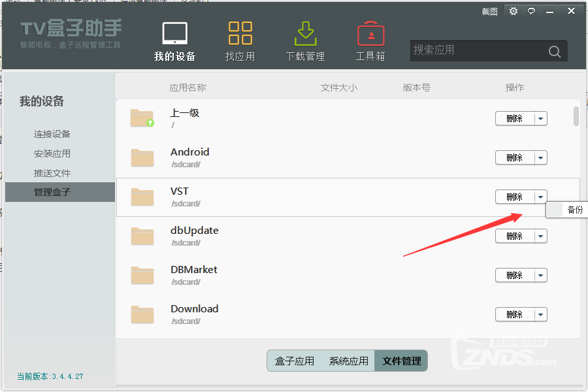Delete the Download folder
The height and width of the screenshot is (392, 588).
pyautogui.click(x=515, y=315)
